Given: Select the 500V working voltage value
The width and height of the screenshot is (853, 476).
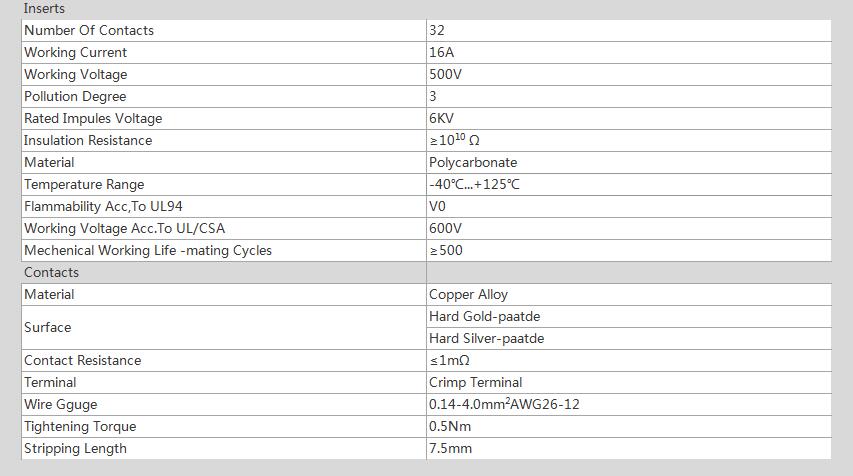Looking at the screenshot, I should pos(445,74).
